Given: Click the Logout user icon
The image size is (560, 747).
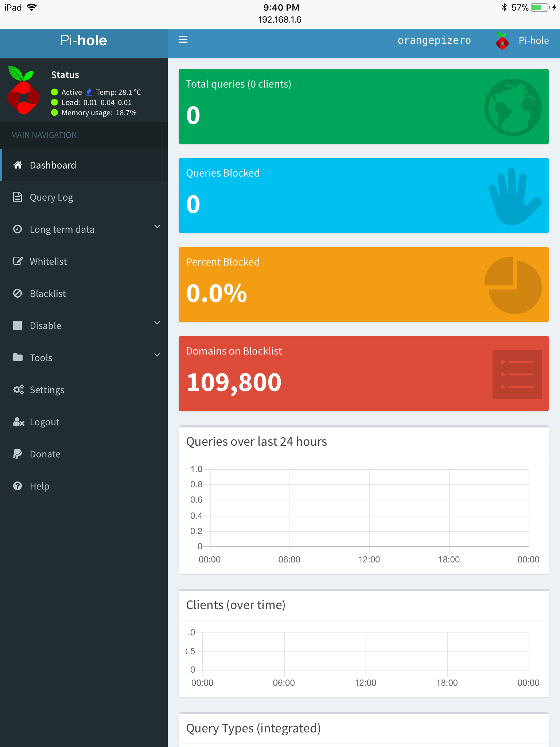Looking at the screenshot, I should coord(19,422).
